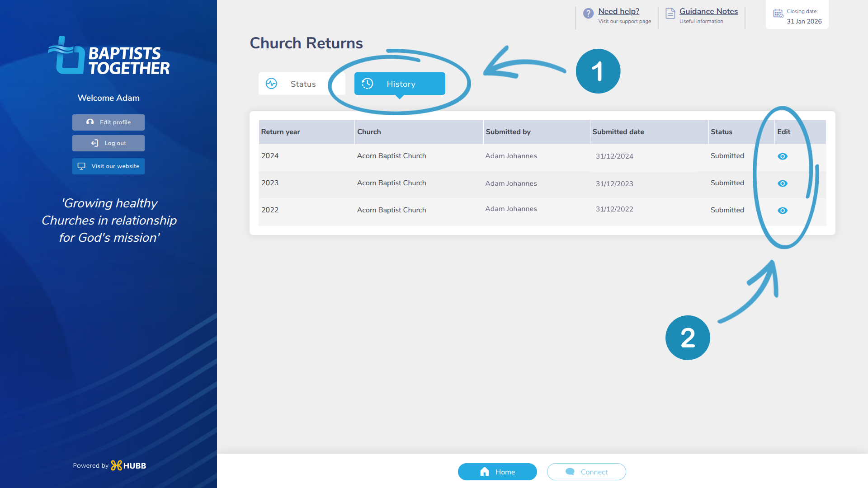Click the Return year column header
This screenshot has width=868, height=488.
pos(281,132)
